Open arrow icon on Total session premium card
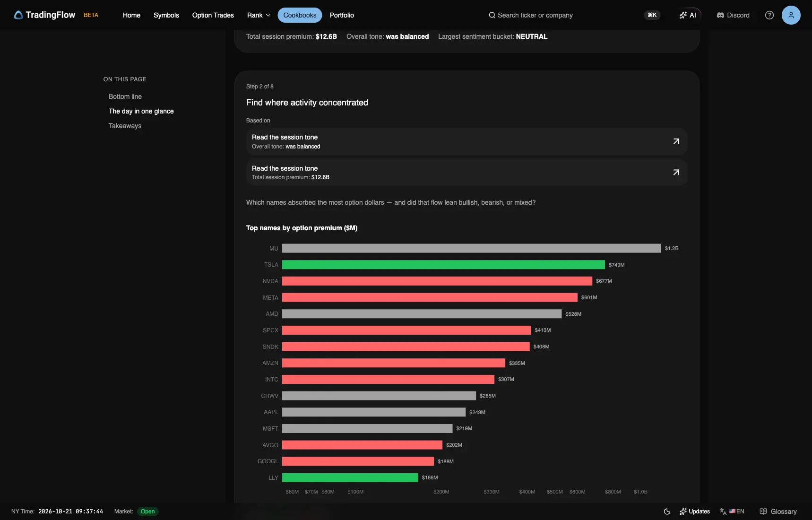 676,173
